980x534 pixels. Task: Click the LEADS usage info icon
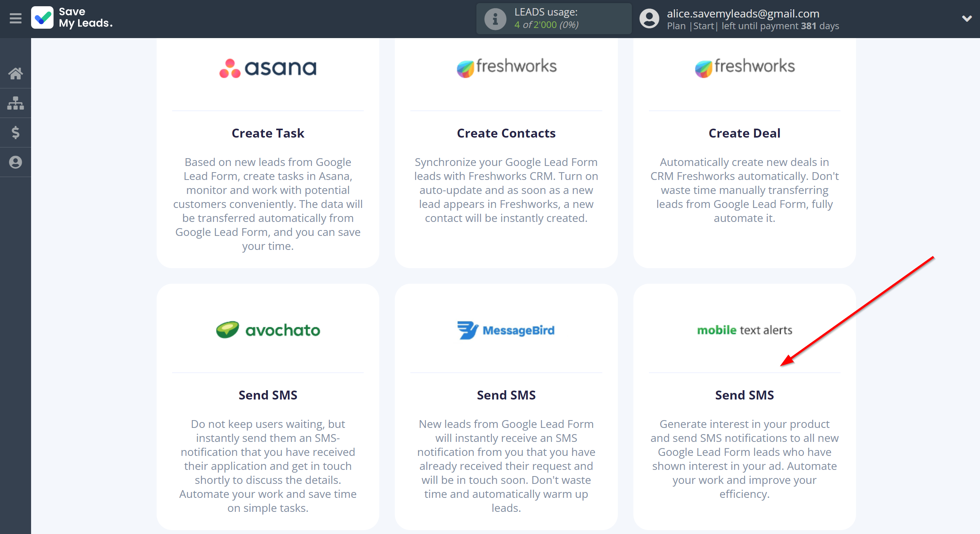coord(495,19)
